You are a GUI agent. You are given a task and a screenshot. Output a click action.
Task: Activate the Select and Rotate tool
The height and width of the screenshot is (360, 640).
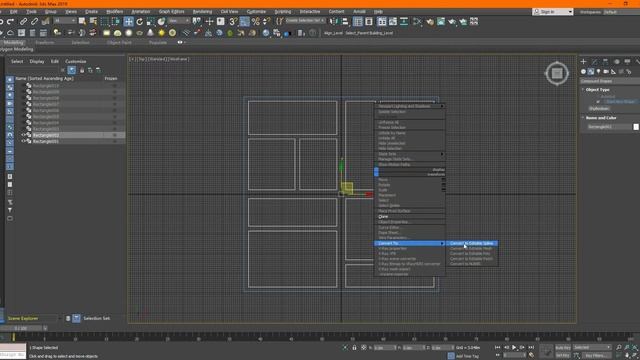140,21
